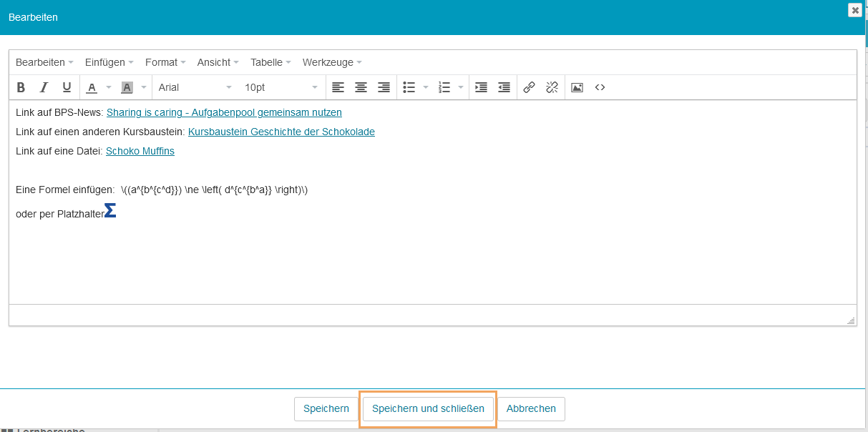Open the font size dropdown showing 10pt
Image resolution: width=868 pixels, height=432 pixels.
pos(279,87)
